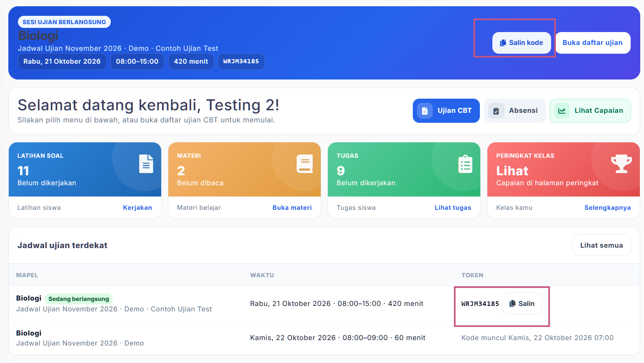Click the copy icon in Salin kode button
The image size is (644, 363).
pyautogui.click(x=503, y=43)
